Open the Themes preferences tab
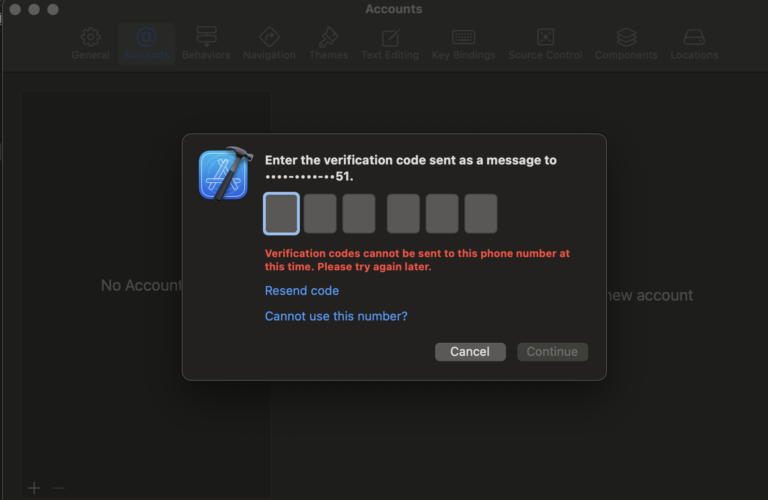The width and height of the screenshot is (768, 500). pyautogui.click(x=328, y=43)
